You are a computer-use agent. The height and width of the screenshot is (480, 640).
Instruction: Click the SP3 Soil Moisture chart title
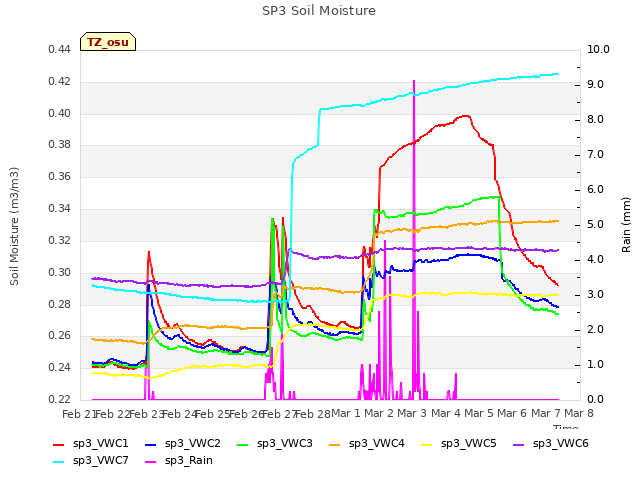tap(319, 11)
